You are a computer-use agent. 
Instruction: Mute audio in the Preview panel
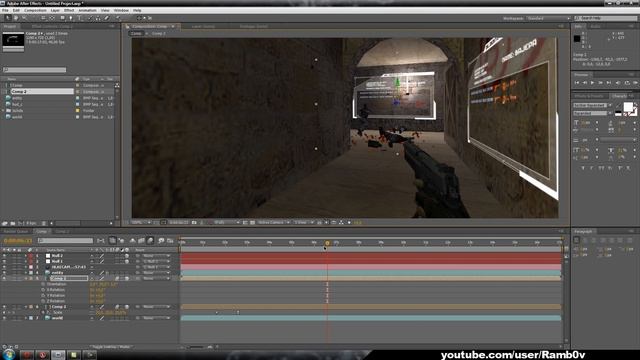pos(618,82)
